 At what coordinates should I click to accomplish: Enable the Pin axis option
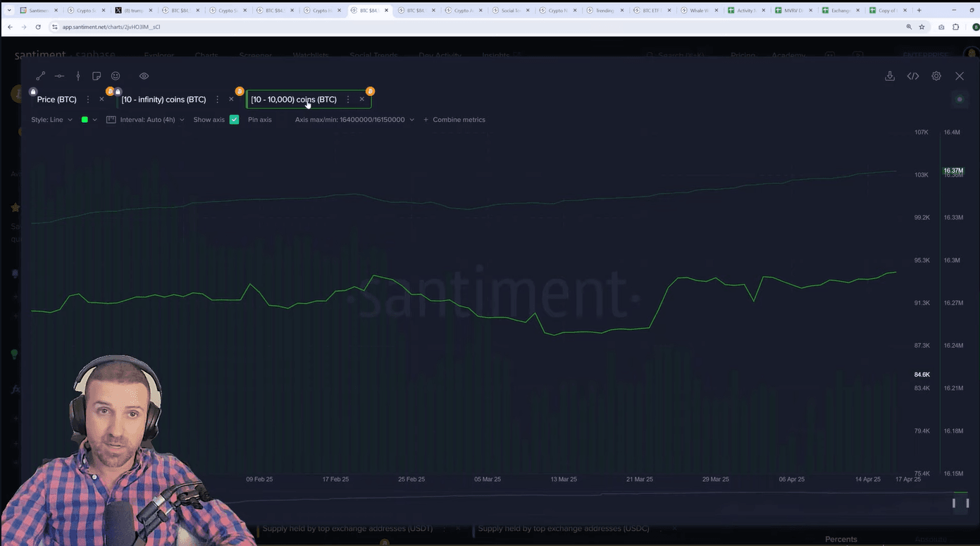tap(259, 120)
